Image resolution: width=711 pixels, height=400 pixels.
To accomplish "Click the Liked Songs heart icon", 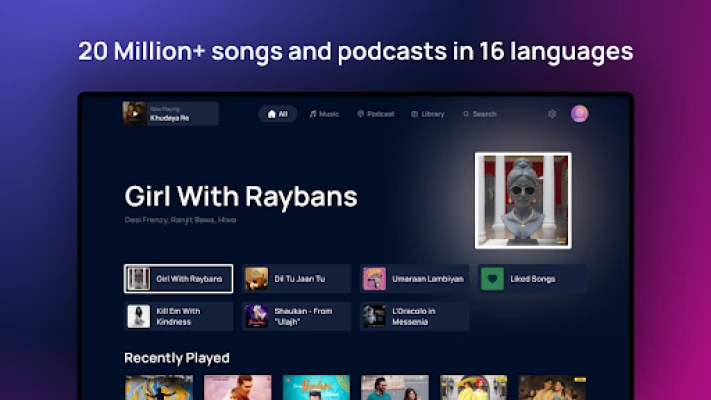I will pos(492,279).
